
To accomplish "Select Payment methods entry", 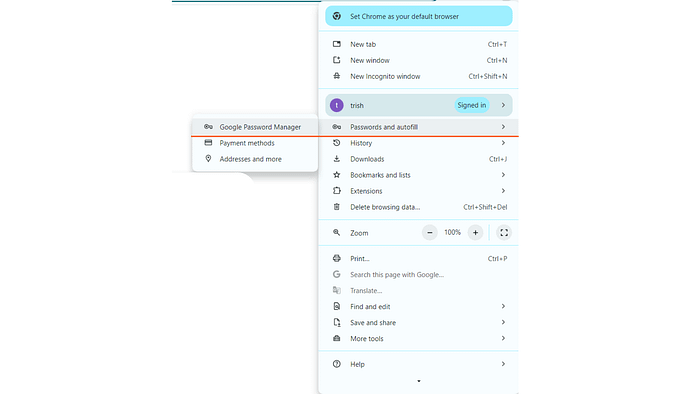I will (x=255, y=143).
